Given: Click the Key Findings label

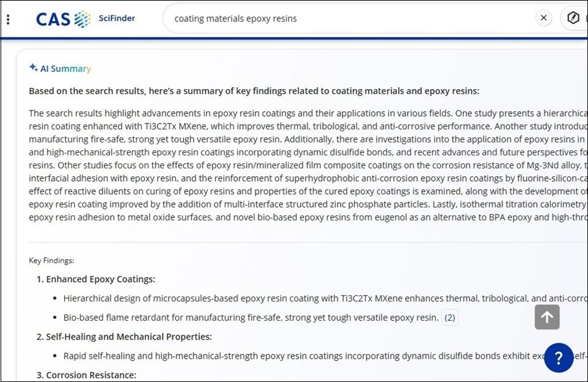Looking at the screenshot, I should tap(52, 260).
